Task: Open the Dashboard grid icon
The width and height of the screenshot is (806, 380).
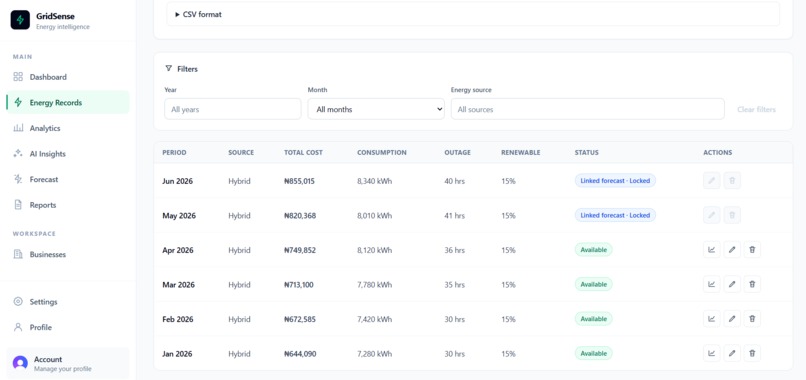Action: pos(18,77)
